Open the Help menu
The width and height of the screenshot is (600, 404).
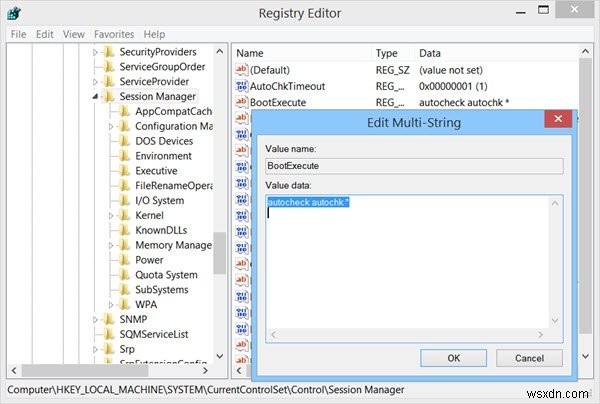154,34
